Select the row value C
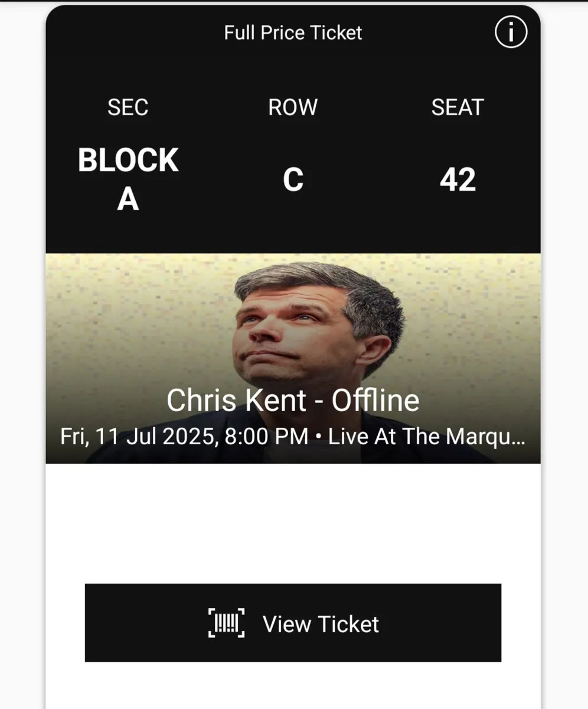 tap(293, 180)
